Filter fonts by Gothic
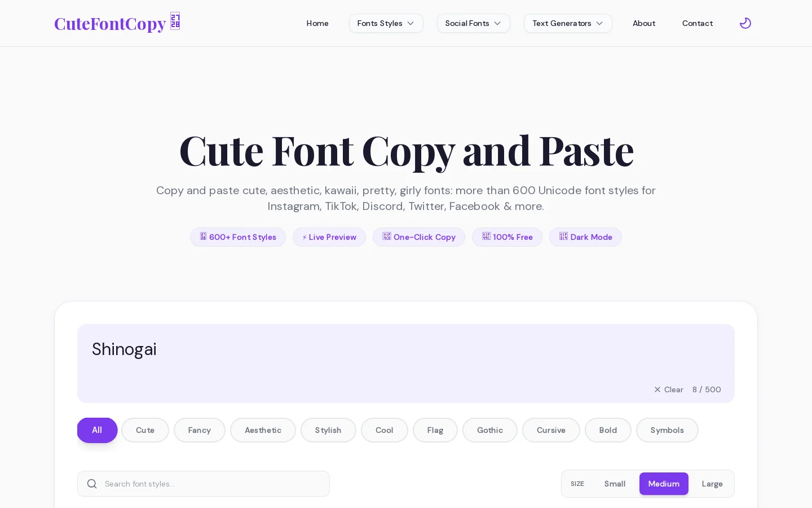The image size is (812, 508). pyautogui.click(x=490, y=430)
